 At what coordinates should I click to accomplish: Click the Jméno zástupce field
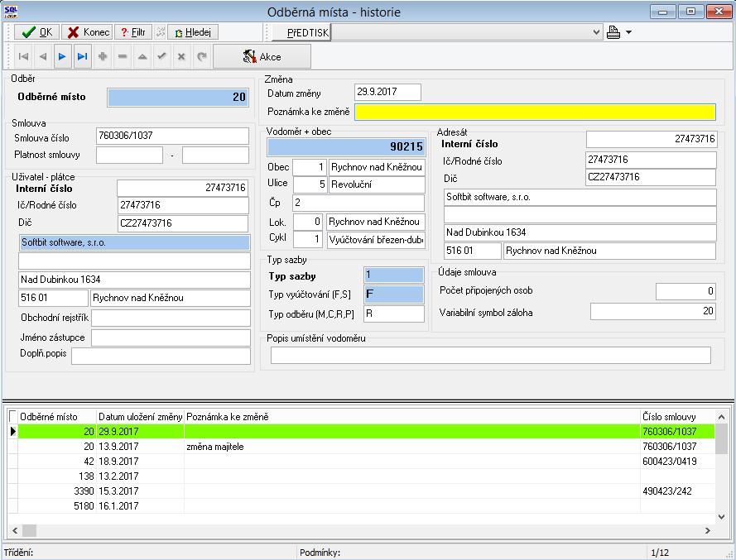pyautogui.click(x=171, y=337)
